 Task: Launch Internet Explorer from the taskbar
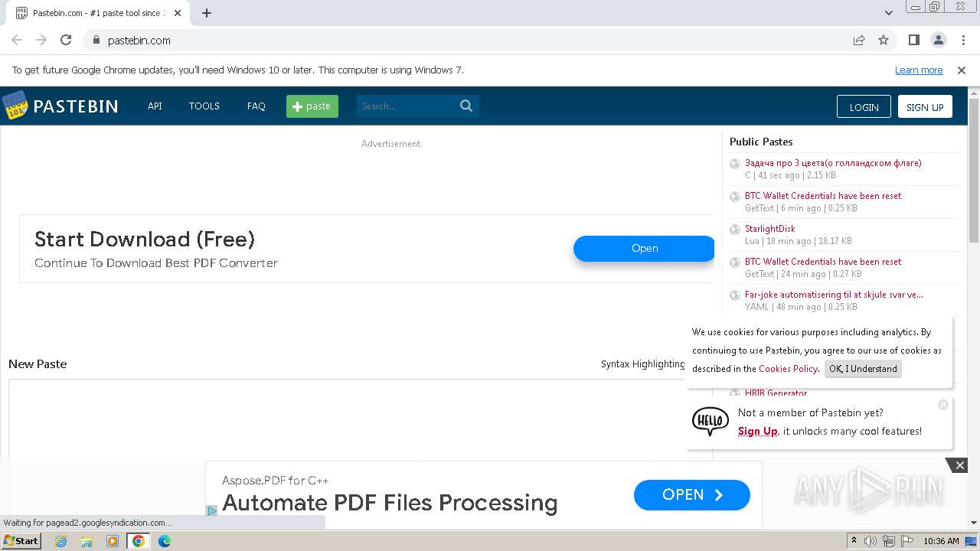point(60,541)
